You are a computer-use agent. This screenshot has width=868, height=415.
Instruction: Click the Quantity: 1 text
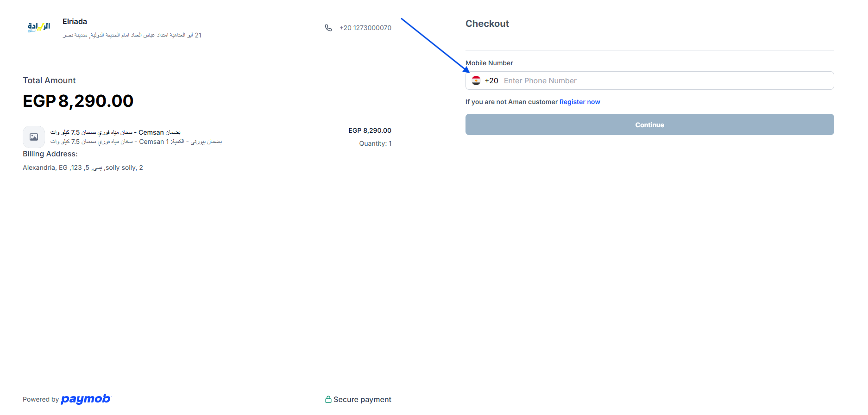(x=375, y=143)
